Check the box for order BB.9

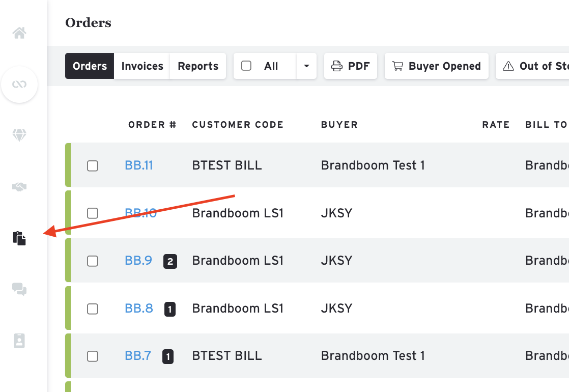point(93,261)
